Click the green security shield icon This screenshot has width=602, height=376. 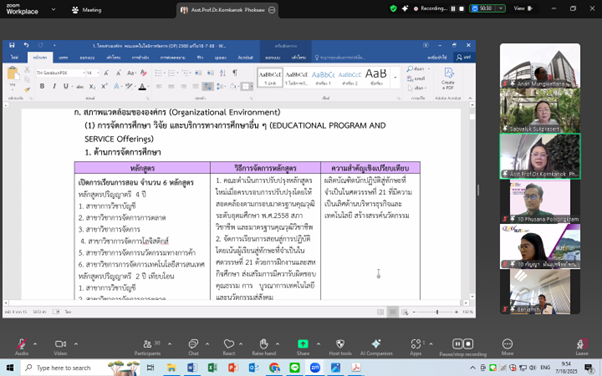tap(393, 8)
